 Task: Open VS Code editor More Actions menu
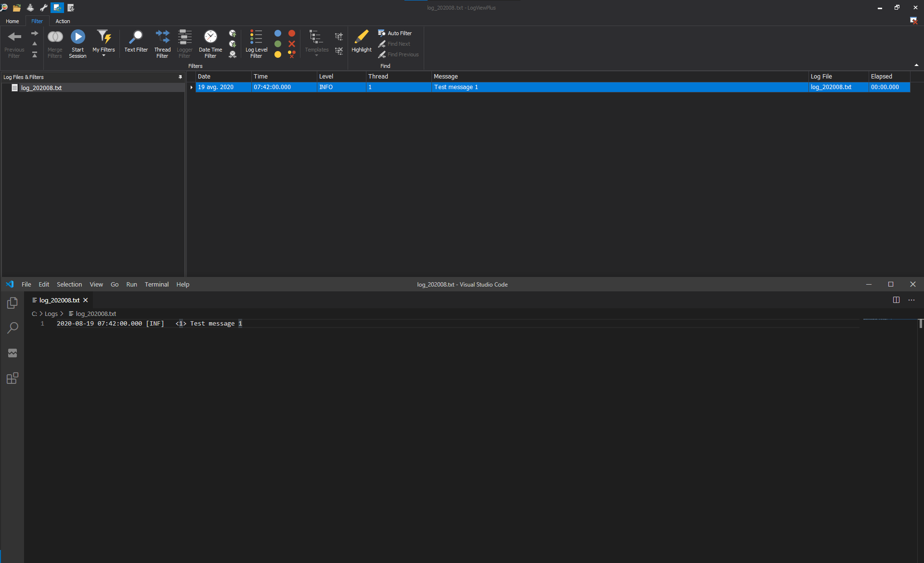pyautogui.click(x=911, y=300)
